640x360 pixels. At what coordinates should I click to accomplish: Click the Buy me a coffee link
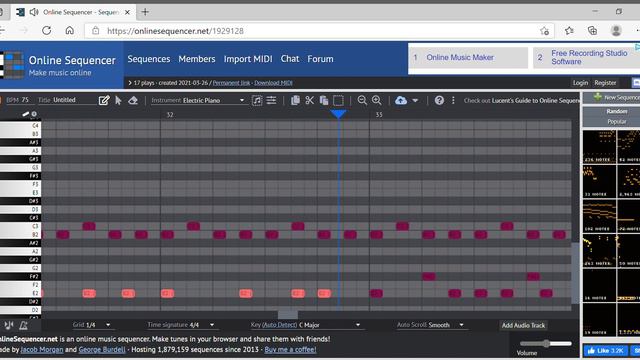(x=290, y=349)
